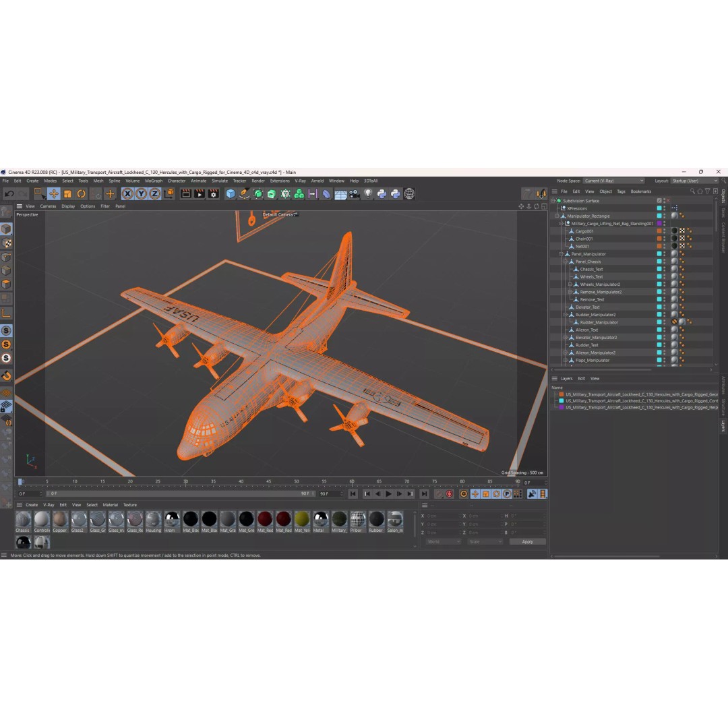The image size is (728, 728).
Task: Click Object Manager home icon
Action: pos(700,191)
